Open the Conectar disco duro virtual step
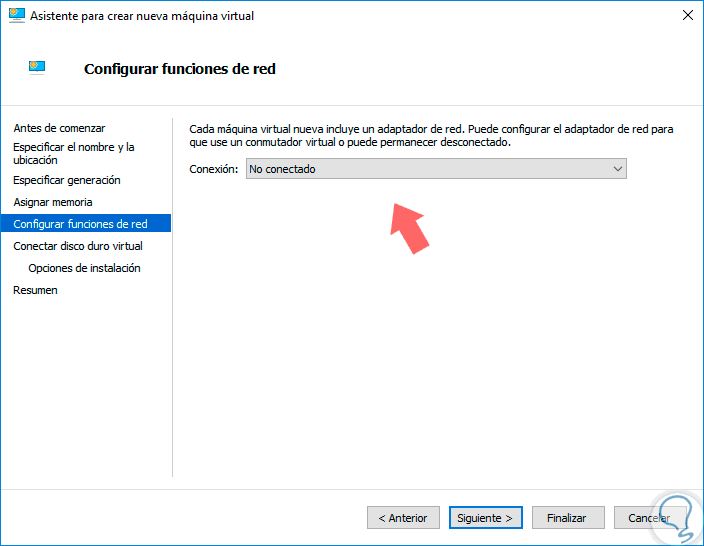704x546 pixels. click(x=78, y=246)
